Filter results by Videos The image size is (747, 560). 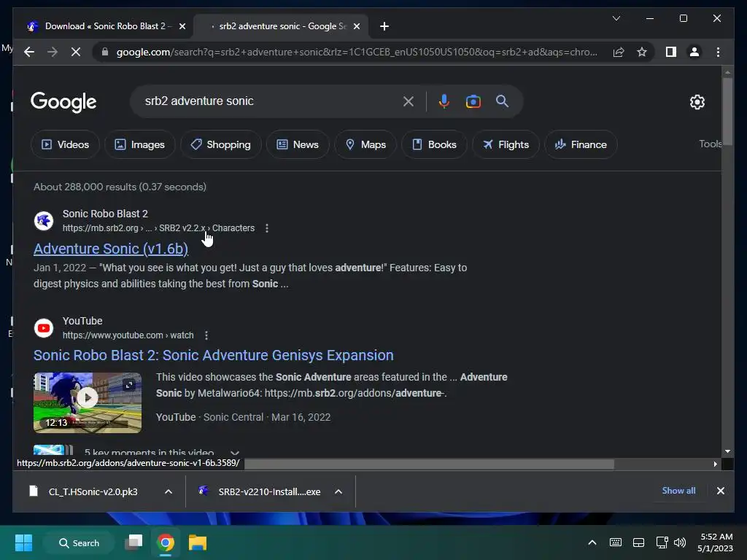click(65, 144)
